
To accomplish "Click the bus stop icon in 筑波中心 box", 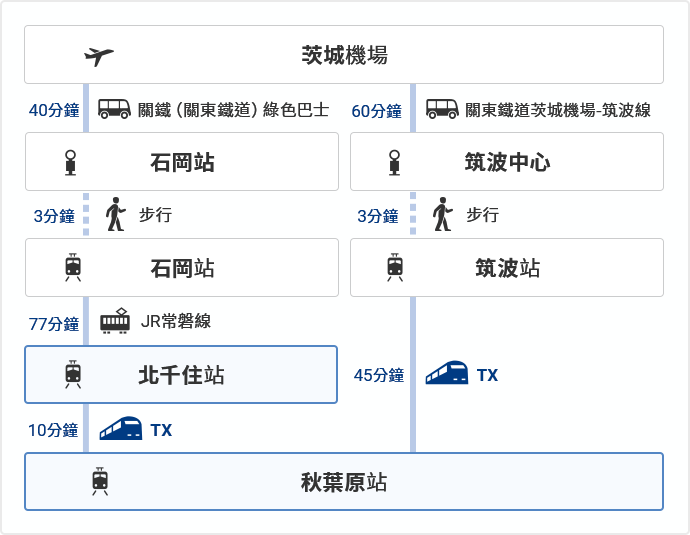I will coord(395,162).
